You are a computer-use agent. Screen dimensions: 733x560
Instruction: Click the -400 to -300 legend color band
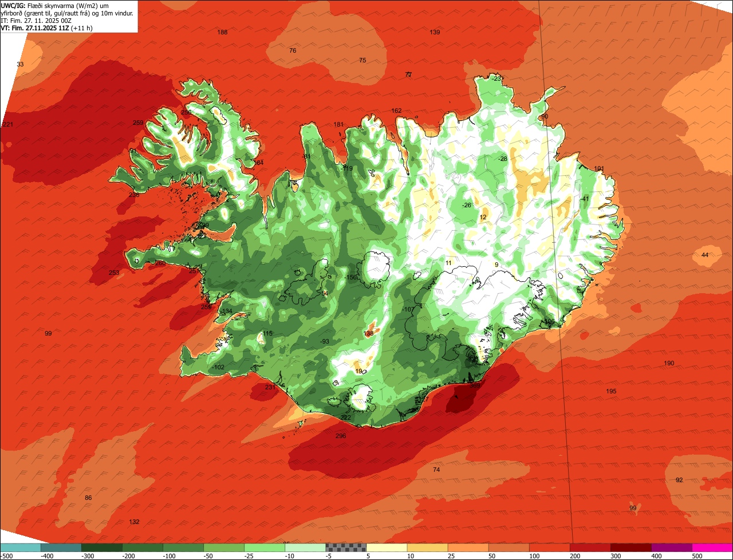(61, 547)
